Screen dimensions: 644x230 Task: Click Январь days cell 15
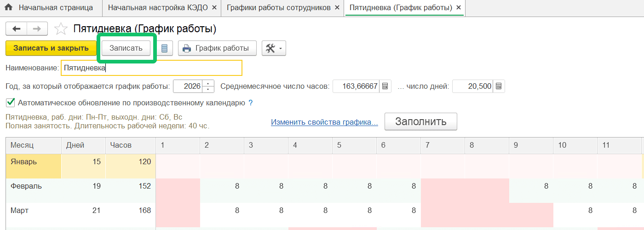[x=83, y=166]
